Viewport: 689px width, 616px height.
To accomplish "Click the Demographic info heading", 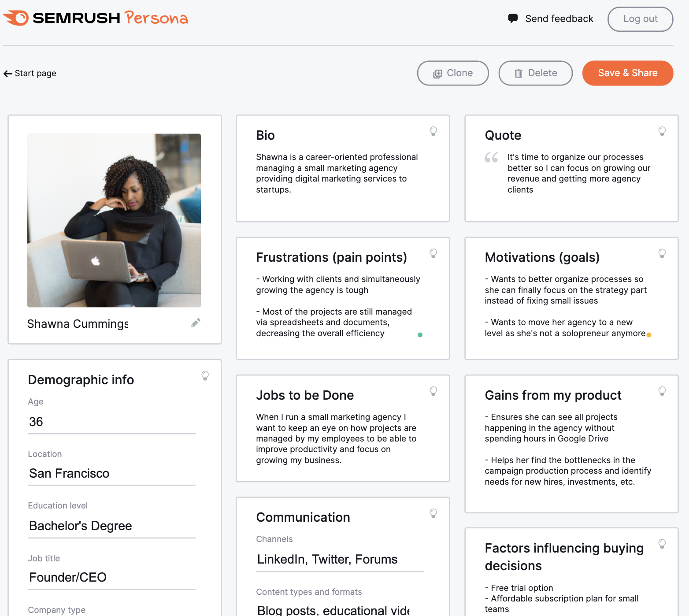I will click(81, 380).
